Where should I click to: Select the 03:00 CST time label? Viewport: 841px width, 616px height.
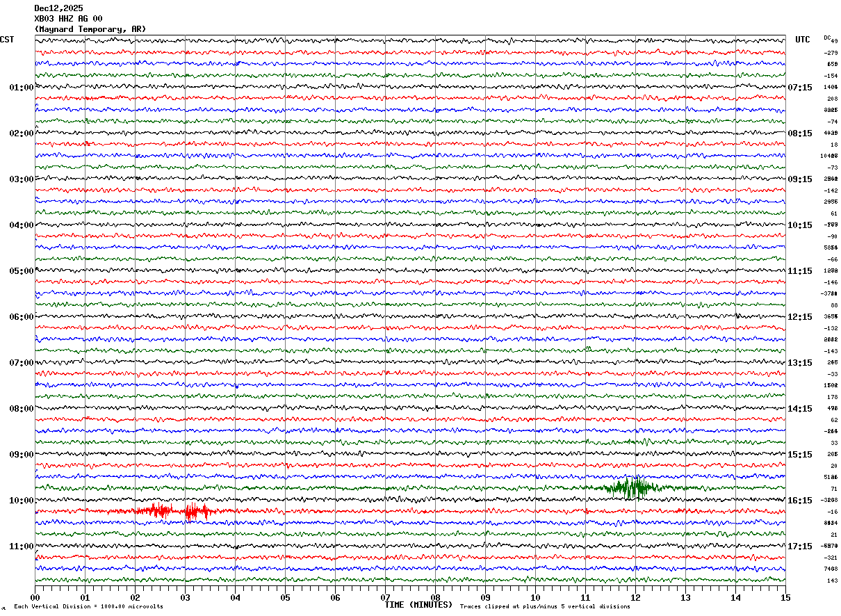[x=22, y=179]
